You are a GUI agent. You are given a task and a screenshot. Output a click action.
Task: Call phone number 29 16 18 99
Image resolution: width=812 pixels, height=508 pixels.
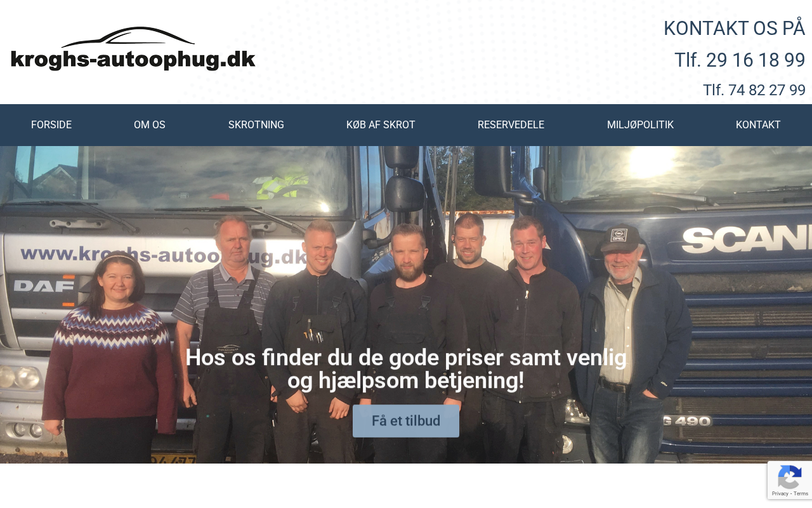(x=740, y=60)
